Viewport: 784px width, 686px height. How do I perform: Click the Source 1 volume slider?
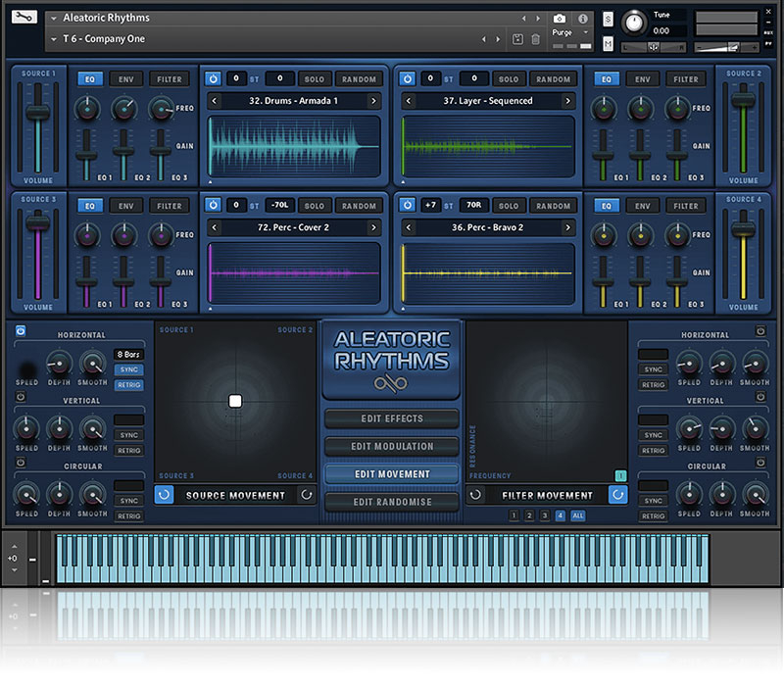pos(38,113)
